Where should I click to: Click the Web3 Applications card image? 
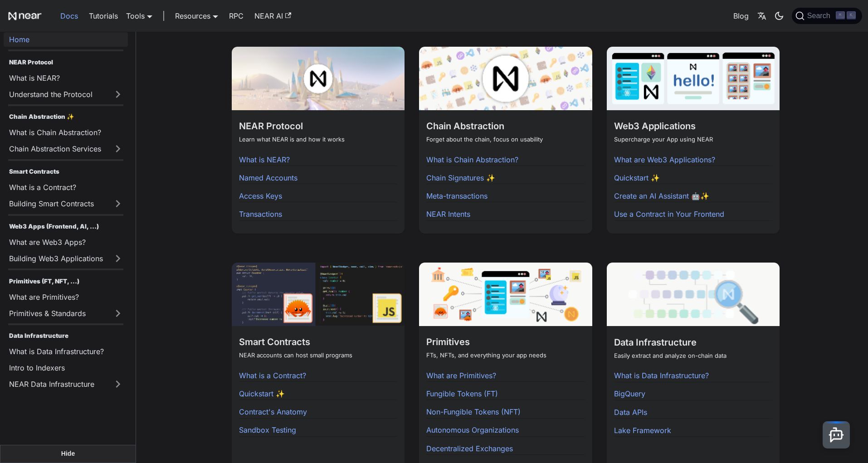pos(693,78)
